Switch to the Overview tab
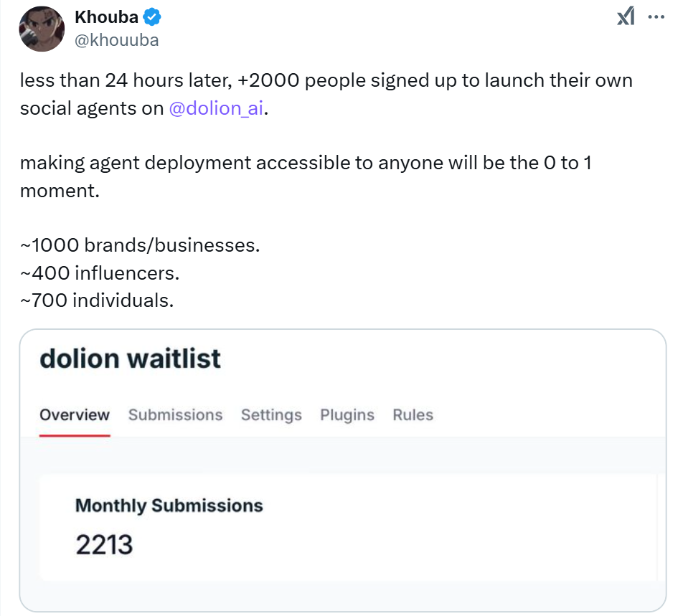Viewport: 683px width, 616px height. click(75, 415)
